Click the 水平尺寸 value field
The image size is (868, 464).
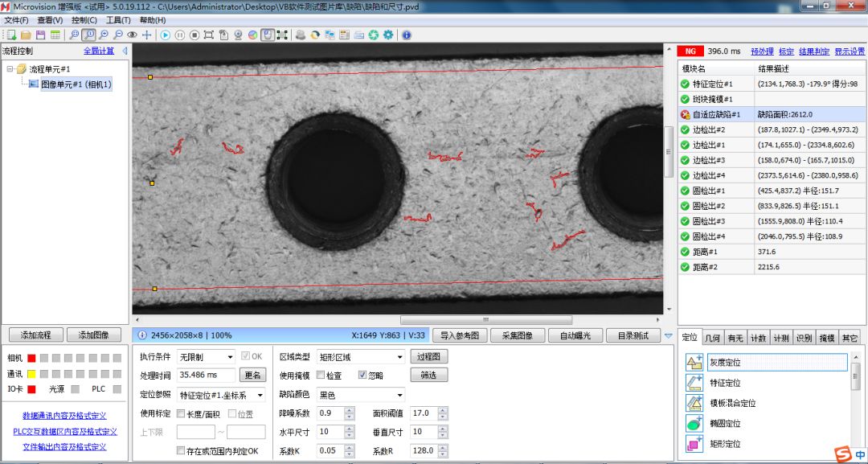(330, 432)
